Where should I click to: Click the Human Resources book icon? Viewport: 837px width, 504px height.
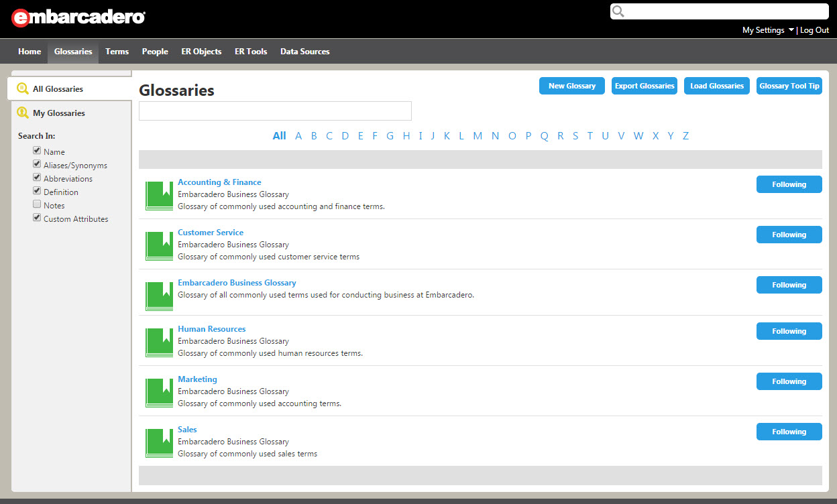point(159,342)
